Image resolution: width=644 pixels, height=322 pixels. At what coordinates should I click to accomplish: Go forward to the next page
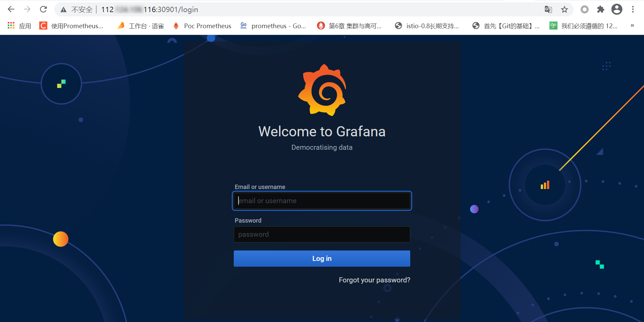point(27,9)
